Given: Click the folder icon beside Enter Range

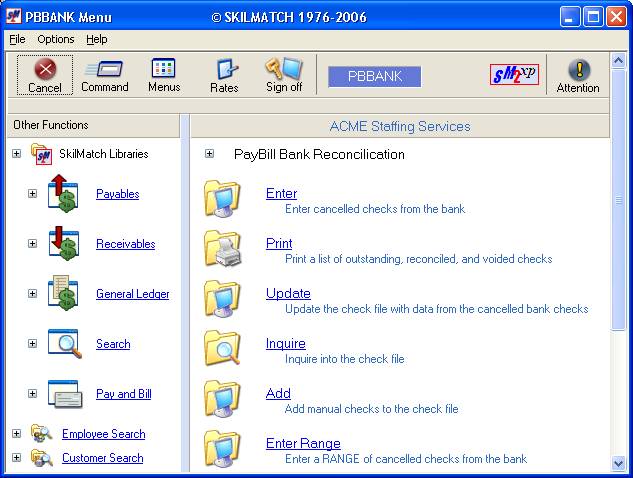Looking at the screenshot, I should click(x=223, y=449).
